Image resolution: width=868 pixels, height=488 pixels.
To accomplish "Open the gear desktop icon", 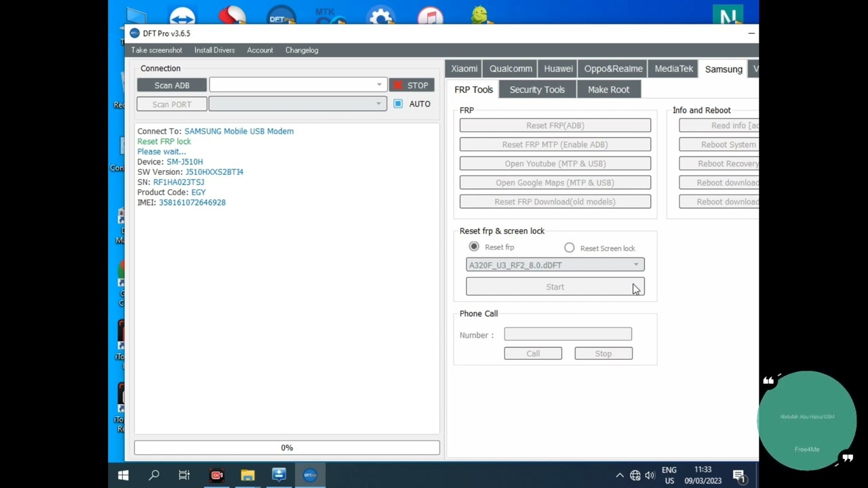I will 381,15.
